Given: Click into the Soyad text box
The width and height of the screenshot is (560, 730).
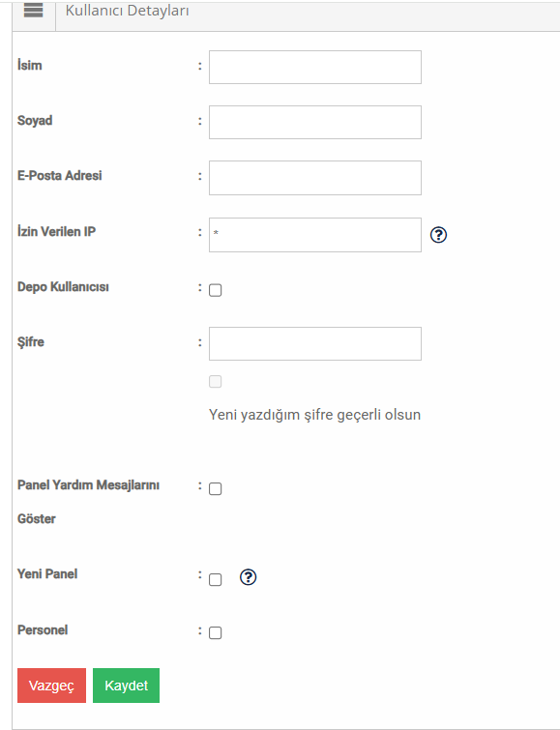Looking at the screenshot, I should (x=315, y=123).
